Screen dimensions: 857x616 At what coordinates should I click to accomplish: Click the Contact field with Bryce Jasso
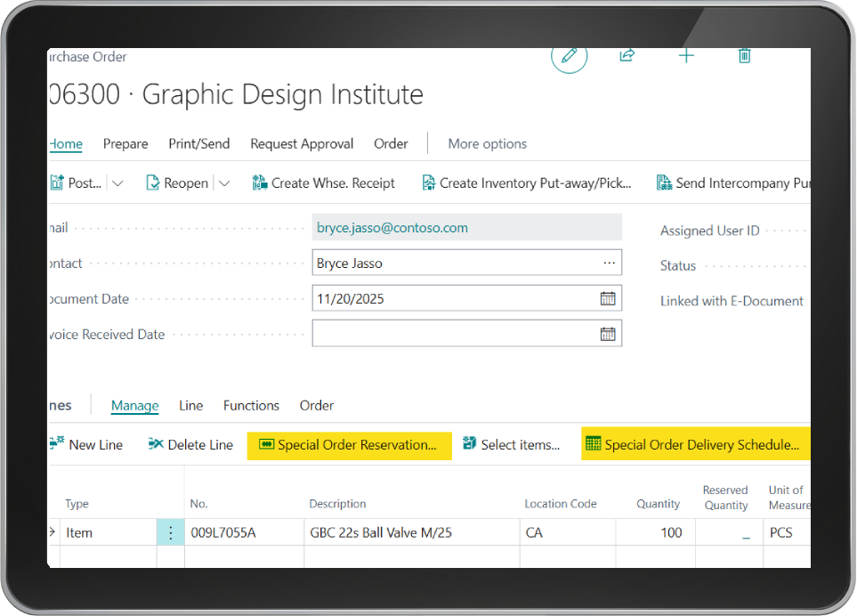pos(466,263)
